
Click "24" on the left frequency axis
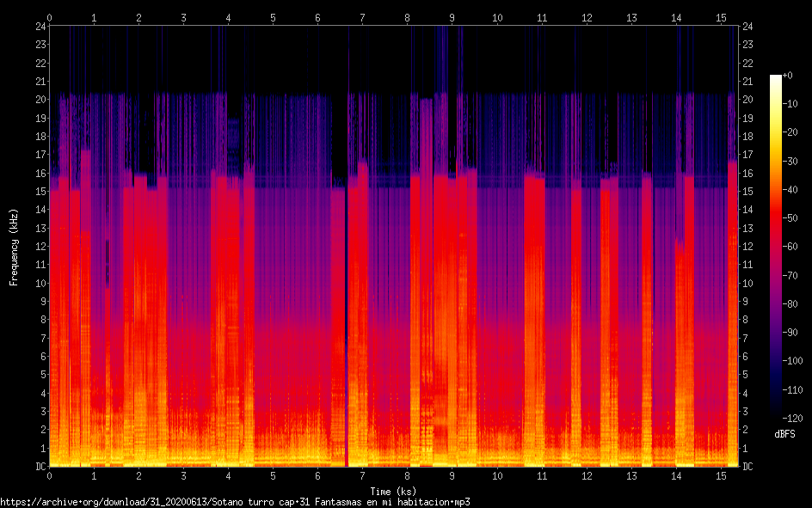pos(41,27)
